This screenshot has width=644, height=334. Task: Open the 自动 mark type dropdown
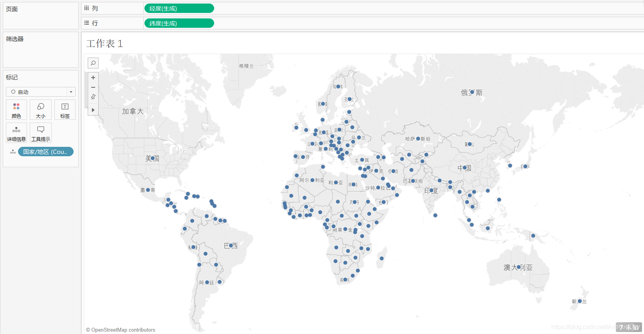click(41, 92)
